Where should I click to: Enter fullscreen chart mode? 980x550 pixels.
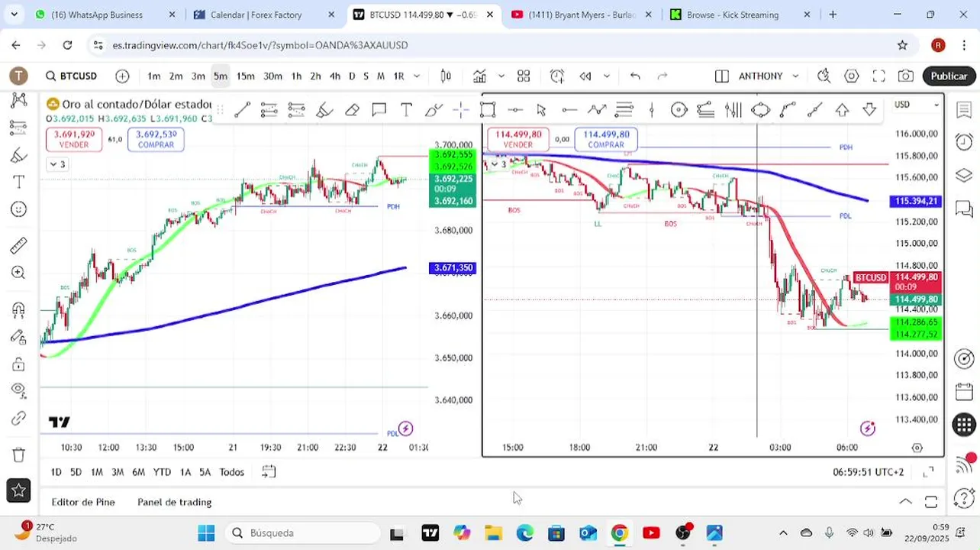pos(879,76)
